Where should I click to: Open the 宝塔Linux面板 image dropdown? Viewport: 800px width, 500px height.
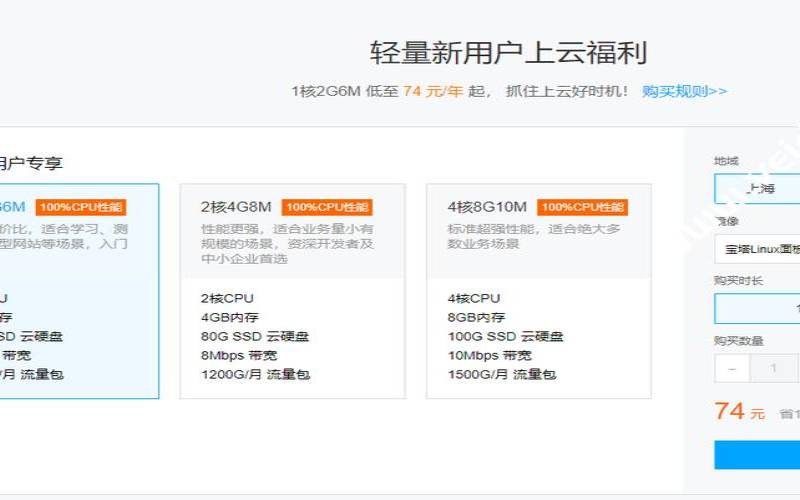point(757,249)
